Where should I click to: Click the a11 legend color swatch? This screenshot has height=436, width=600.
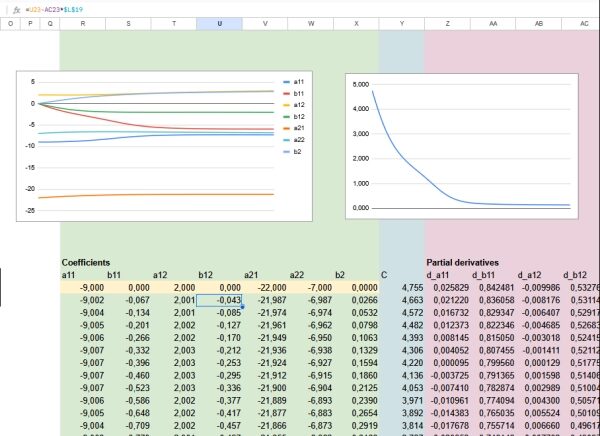[x=287, y=81]
